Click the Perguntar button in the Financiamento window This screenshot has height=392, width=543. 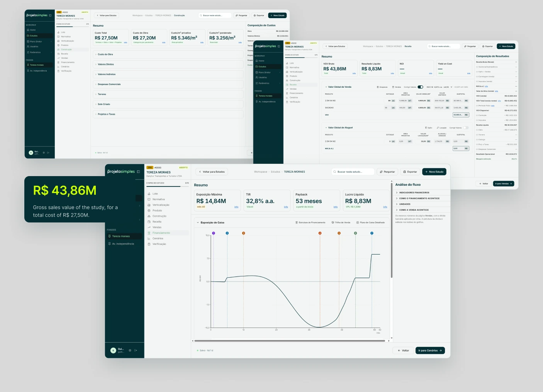[x=387, y=172]
